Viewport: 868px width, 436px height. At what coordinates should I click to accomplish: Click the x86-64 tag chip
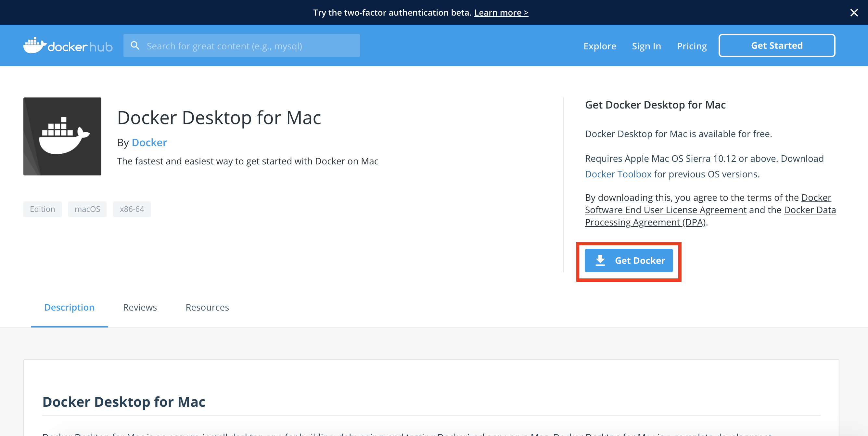[x=132, y=209]
